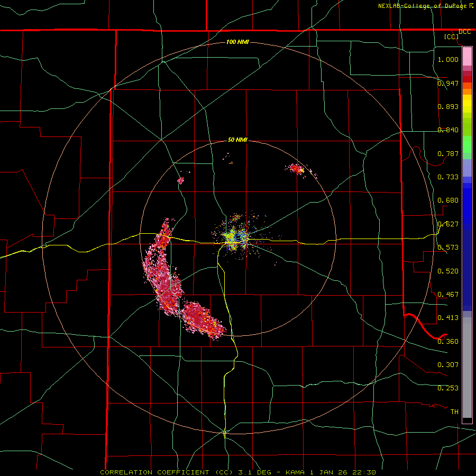Select the 0.787 legend value
476x476 pixels.
[x=448, y=153]
